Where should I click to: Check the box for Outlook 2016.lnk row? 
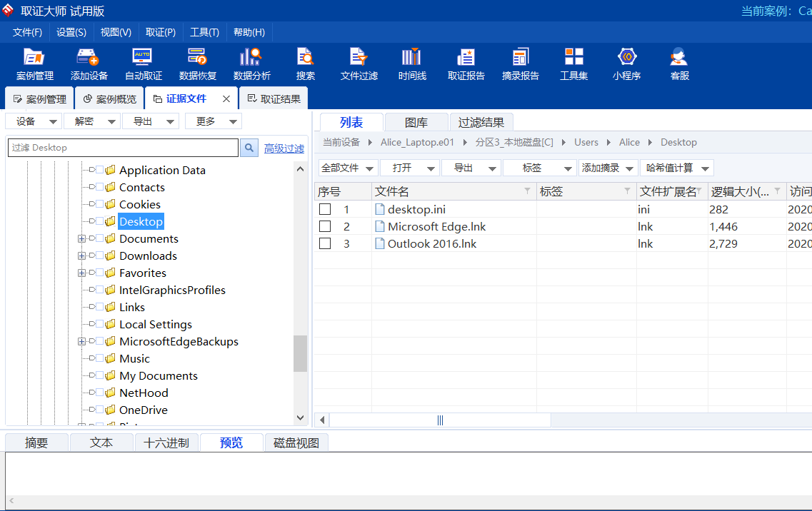pos(325,243)
